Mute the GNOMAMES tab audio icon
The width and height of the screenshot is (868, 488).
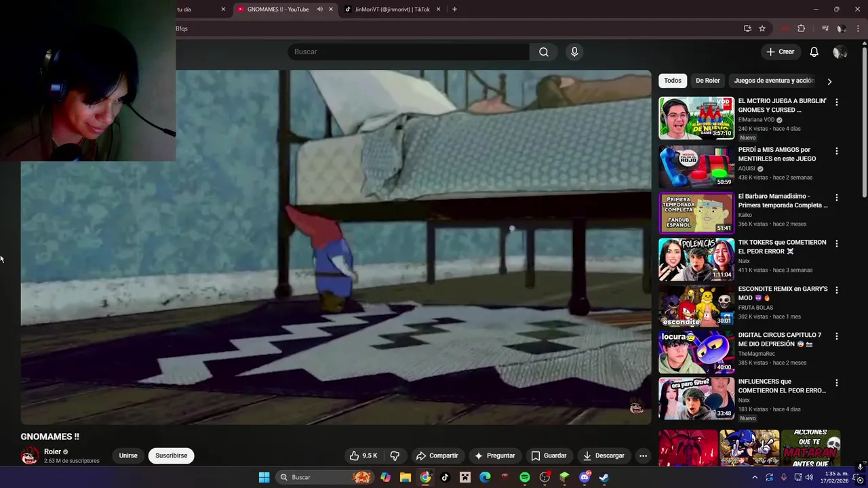(319, 9)
